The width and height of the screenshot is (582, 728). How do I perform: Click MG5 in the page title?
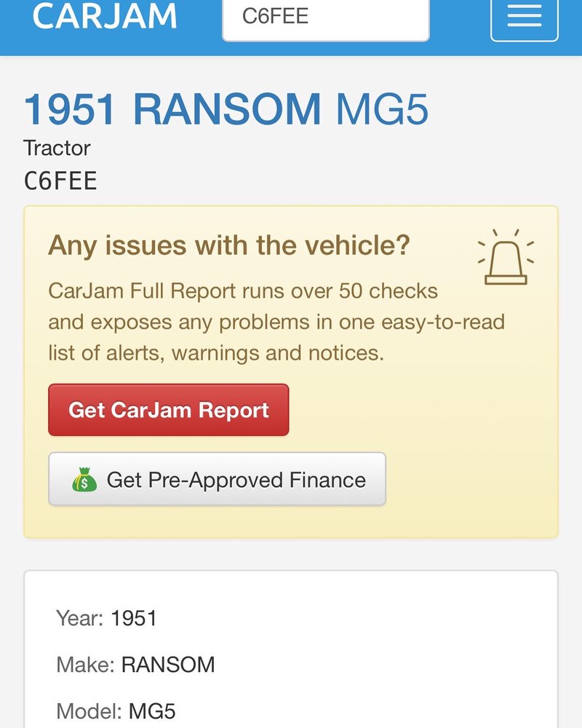tap(381, 110)
